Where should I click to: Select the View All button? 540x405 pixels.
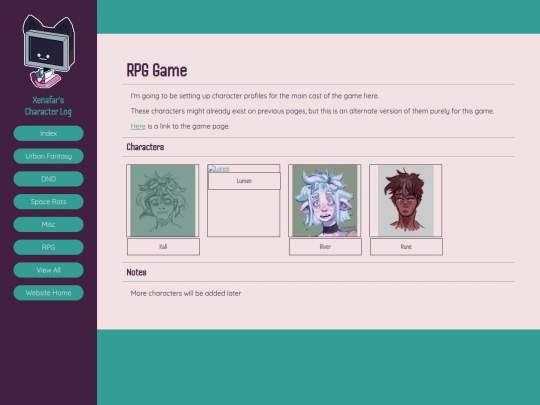[49, 270]
